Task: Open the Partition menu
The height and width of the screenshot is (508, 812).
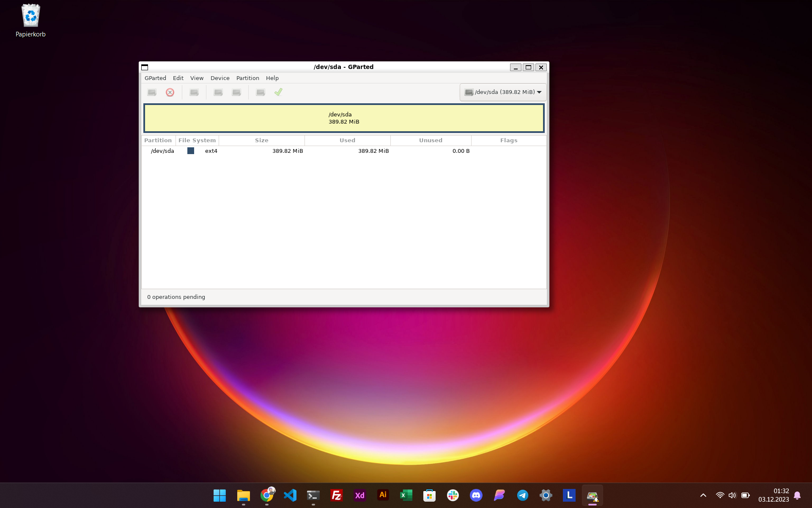Action: pyautogui.click(x=247, y=78)
